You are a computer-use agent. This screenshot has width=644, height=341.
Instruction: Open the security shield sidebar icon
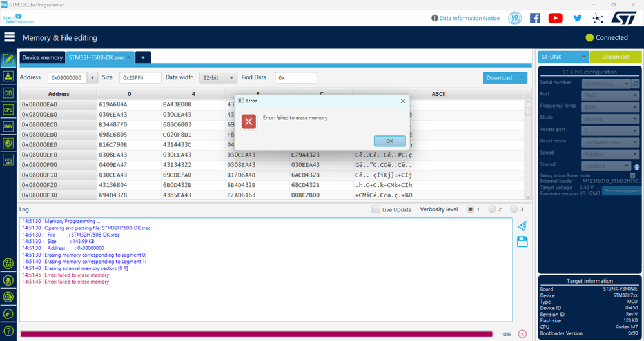coord(8,143)
